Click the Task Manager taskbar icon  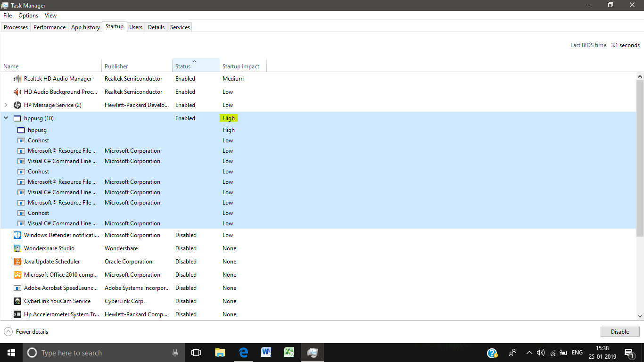click(312, 353)
